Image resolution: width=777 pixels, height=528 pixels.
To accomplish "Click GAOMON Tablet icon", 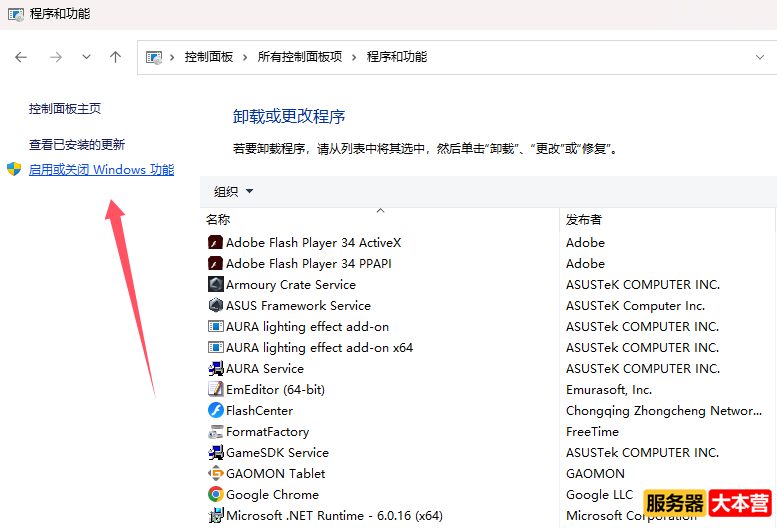I will tap(216, 474).
